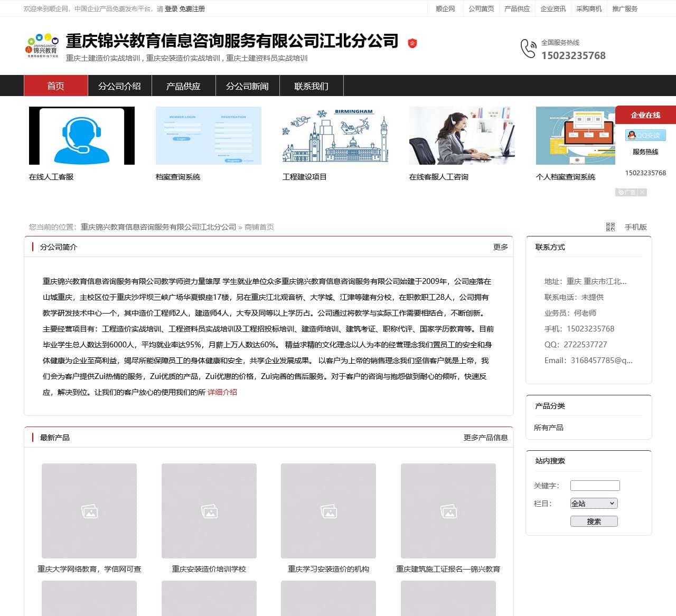The width and height of the screenshot is (676, 616).
Task: Click the 免费注册 link
Action: tap(192, 9)
